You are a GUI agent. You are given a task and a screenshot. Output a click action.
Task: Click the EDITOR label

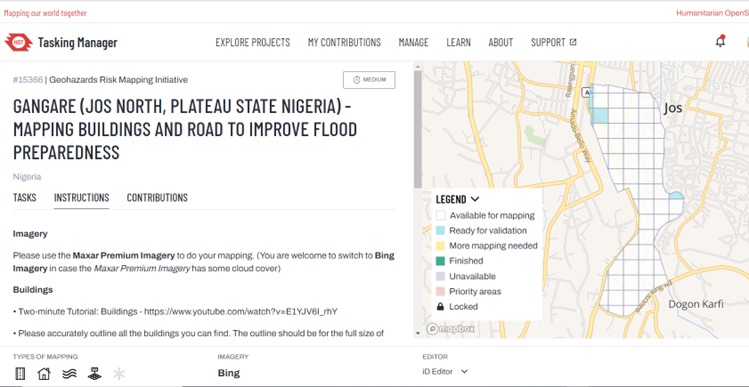pos(435,356)
